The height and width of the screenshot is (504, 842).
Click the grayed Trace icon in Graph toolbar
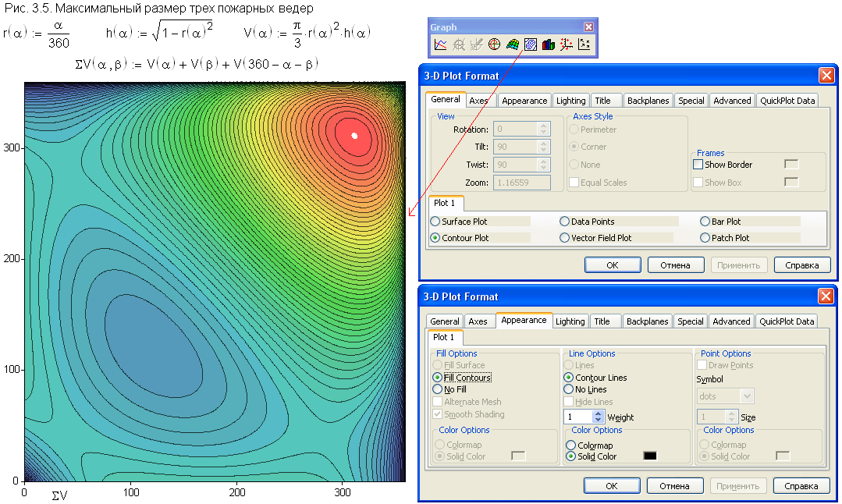pyautogui.click(x=476, y=44)
